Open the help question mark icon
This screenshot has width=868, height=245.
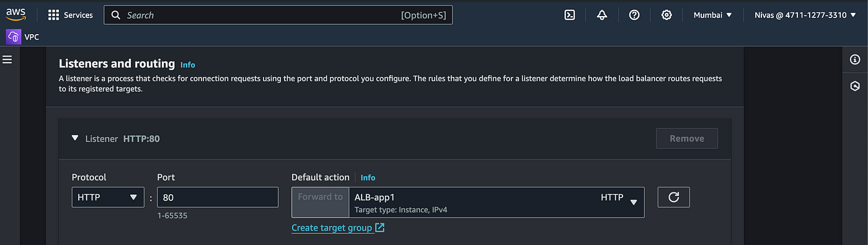click(x=634, y=15)
